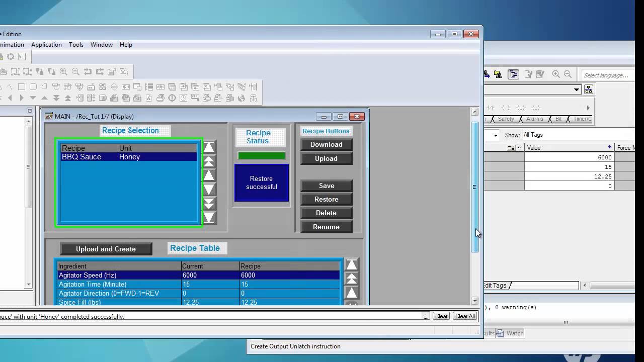Click Zoom In in the ladder editor toolbar
This screenshot has width=644, height=362.
(x=556, y=74)
